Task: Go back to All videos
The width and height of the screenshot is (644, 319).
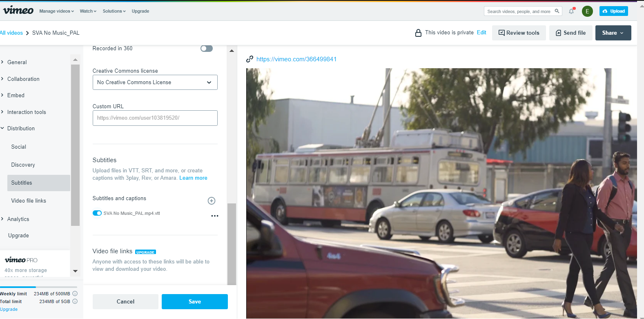Action: (11, 33)
